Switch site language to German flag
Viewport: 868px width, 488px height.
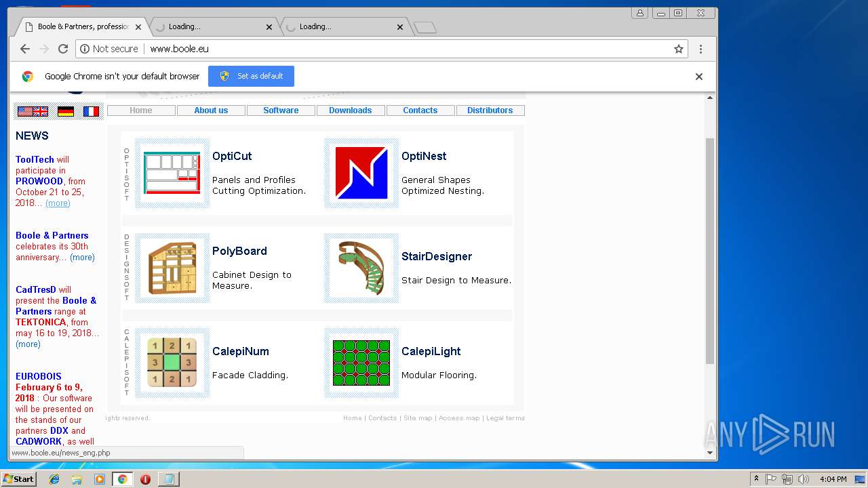click(66, 111)
